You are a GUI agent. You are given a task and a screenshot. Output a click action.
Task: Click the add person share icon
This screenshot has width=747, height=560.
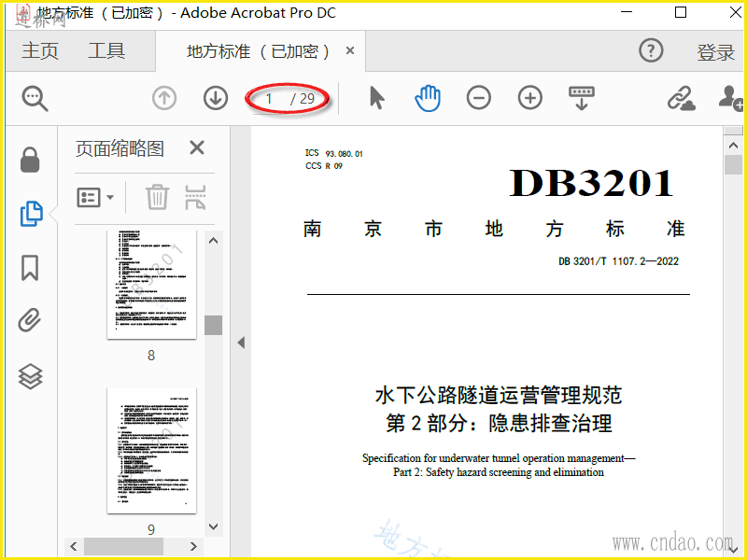pos(731,98)
